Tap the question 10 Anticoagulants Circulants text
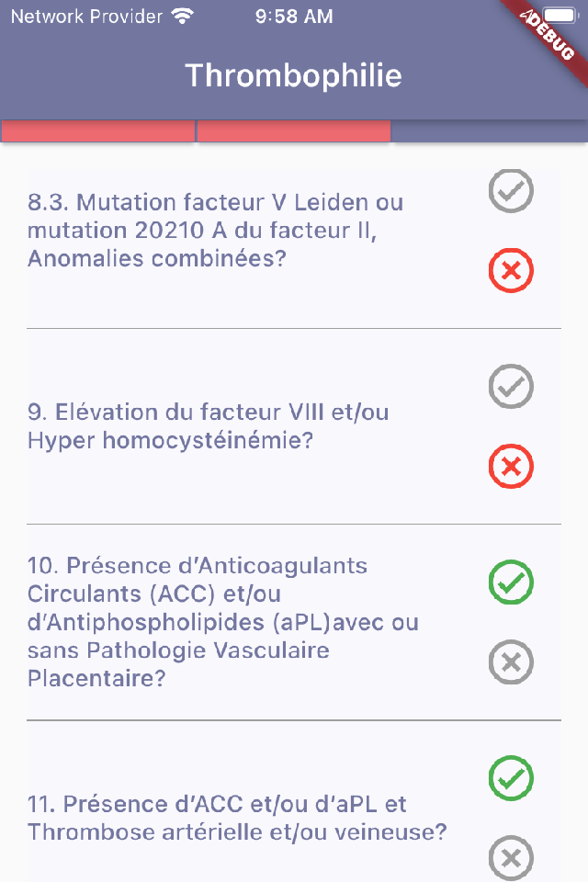 (x=222, y=622)
